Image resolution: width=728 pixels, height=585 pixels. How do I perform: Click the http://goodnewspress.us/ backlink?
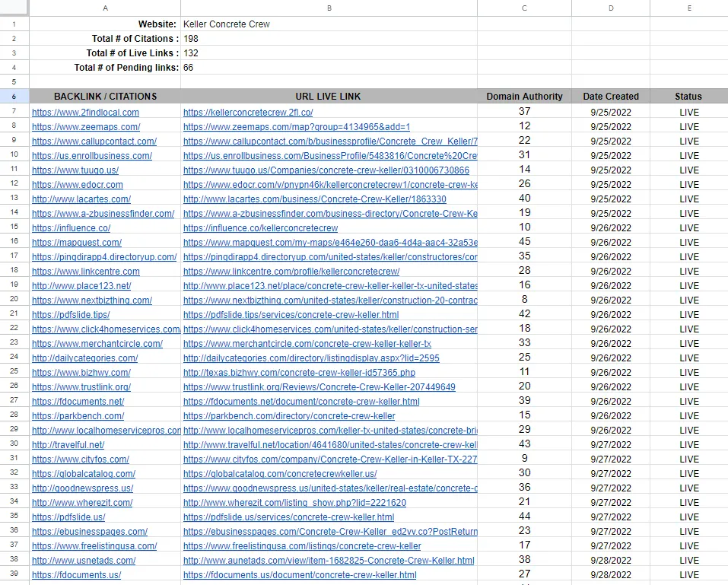pyautogui.click(x=83, y=488)
